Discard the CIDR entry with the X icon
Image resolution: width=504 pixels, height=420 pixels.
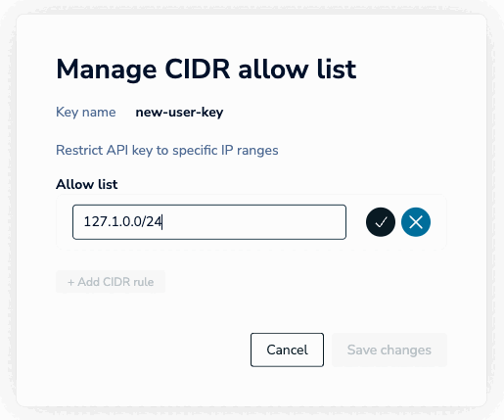pyautogui.click(x=416, y=222)
